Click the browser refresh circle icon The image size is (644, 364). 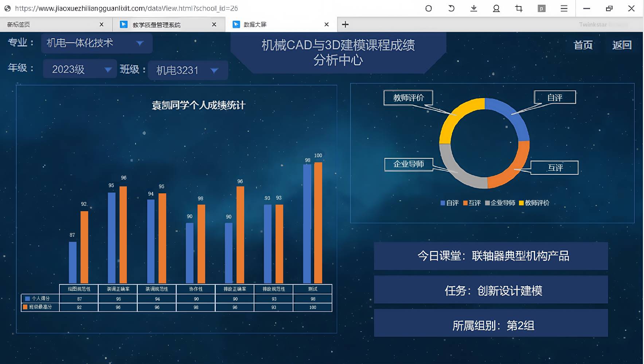[429, 8]
